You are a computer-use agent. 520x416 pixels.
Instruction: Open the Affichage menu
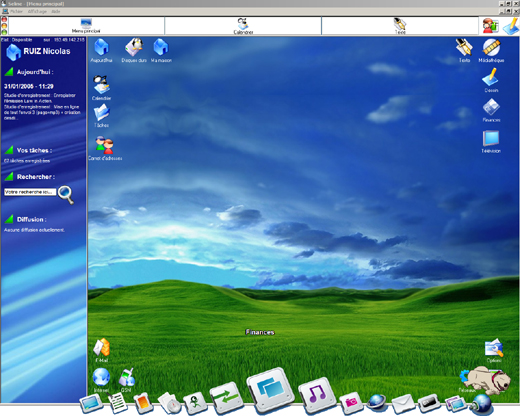tap(37, 11)
